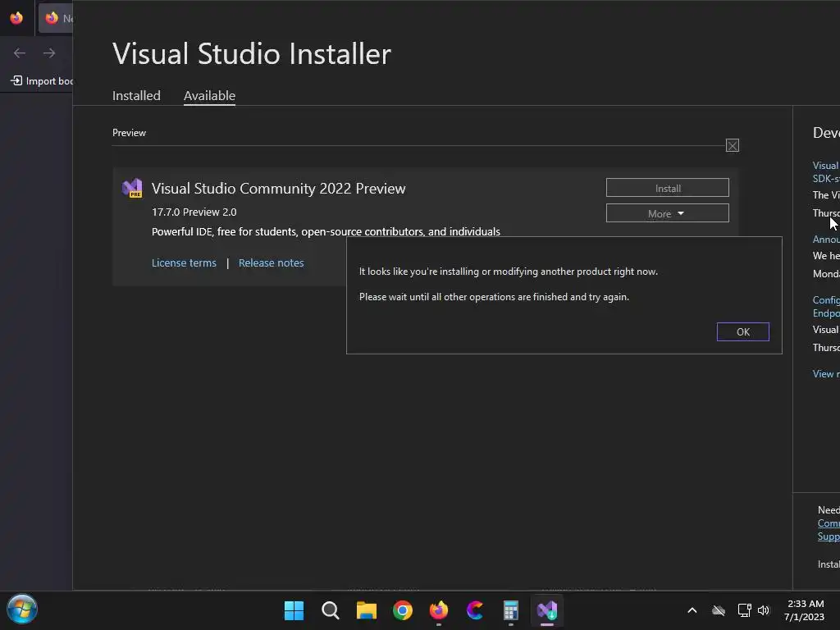Open the Calculator app in the taskbar
This screenshot has width=840, height=630.
tap(510, 610)
